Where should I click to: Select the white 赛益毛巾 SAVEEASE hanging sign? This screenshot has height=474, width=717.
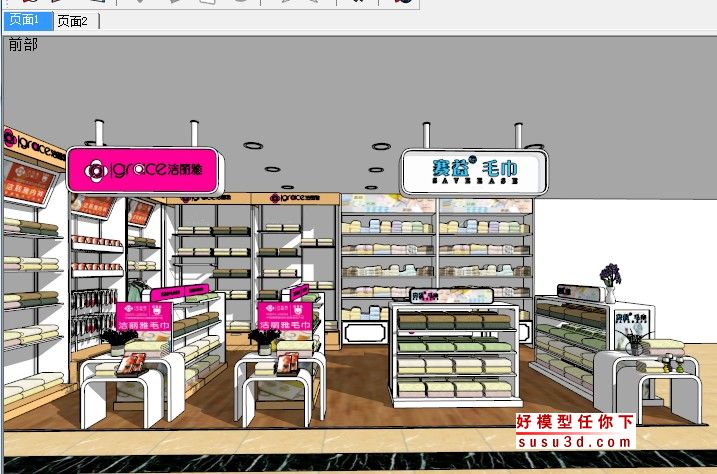(x=474, y=172)
